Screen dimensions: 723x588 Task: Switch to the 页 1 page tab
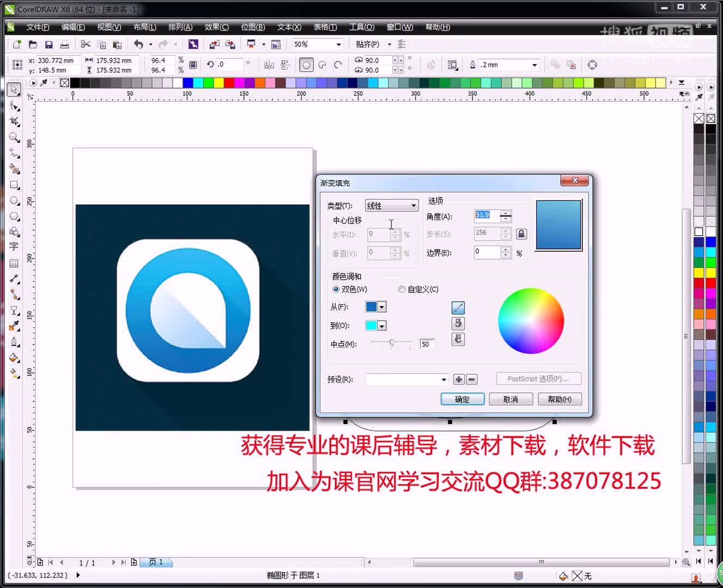tap(156, 562)
